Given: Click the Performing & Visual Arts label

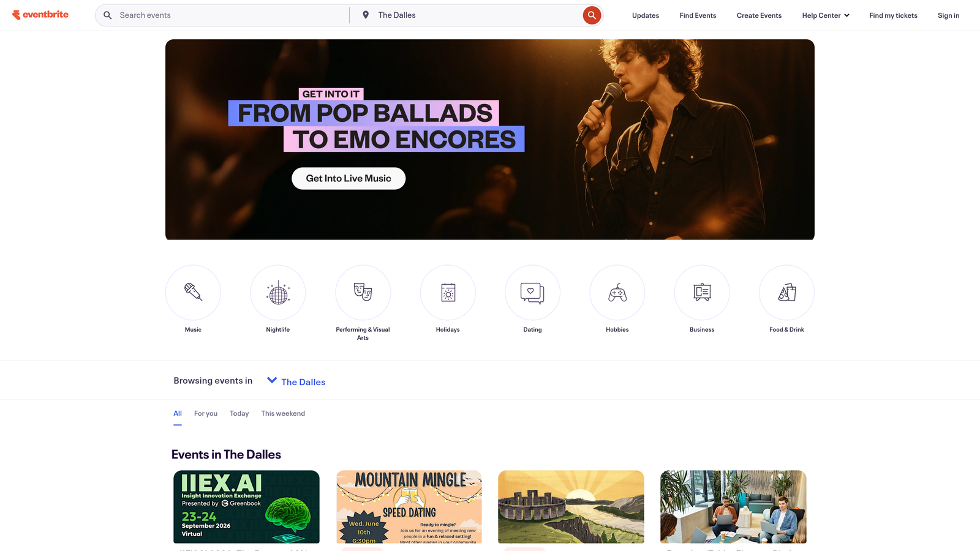Looking at the screenshot, I should 363,334.
